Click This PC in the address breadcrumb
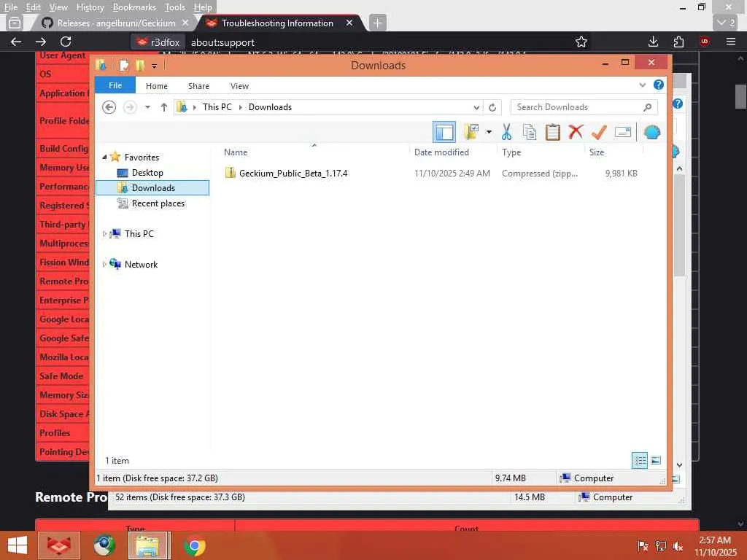The height and width of the screenshot is (560, 747). point(217,107)
